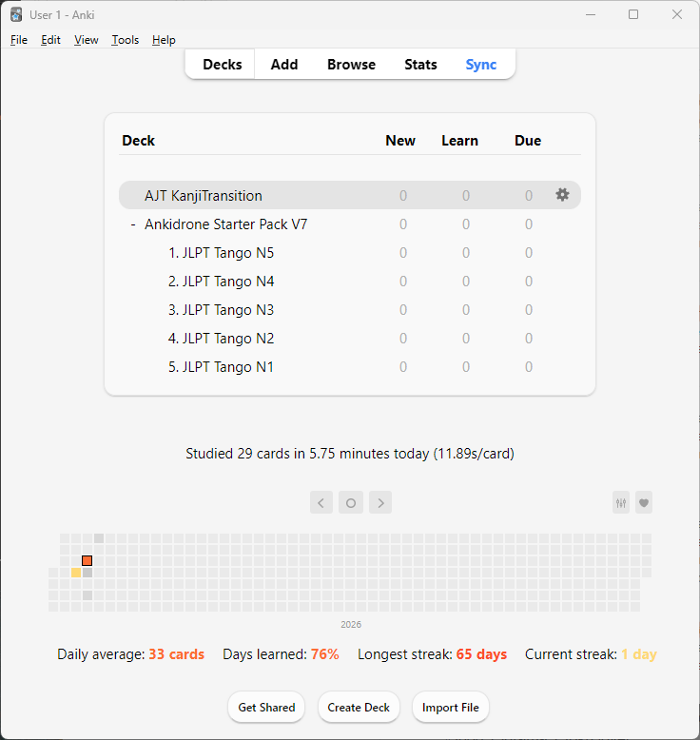The height and width of the screenshot is (740, 700).
Task: Click the Import File button
Action: [450, 707]
